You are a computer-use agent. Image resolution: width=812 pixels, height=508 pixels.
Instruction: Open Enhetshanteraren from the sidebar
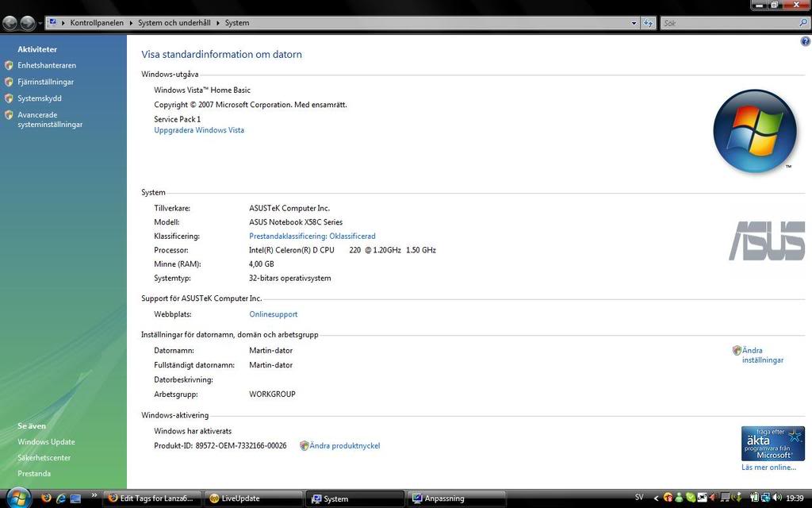click(47, 65)
